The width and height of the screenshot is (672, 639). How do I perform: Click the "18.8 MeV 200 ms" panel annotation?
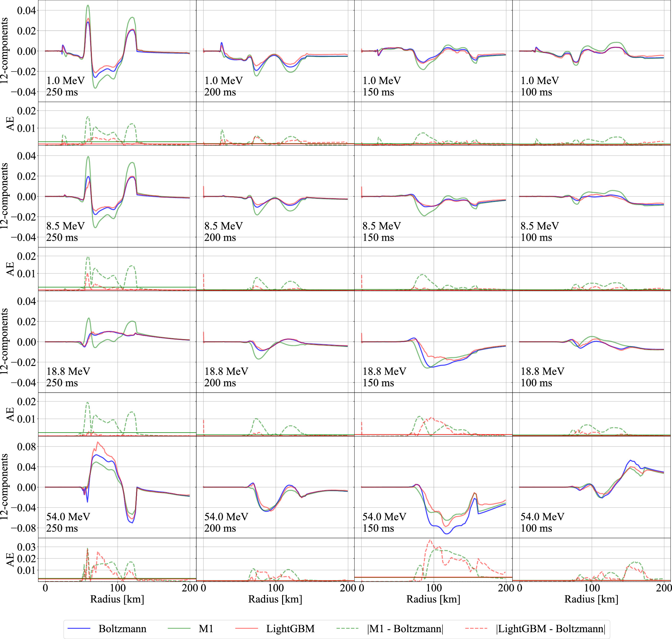point(226,377)
